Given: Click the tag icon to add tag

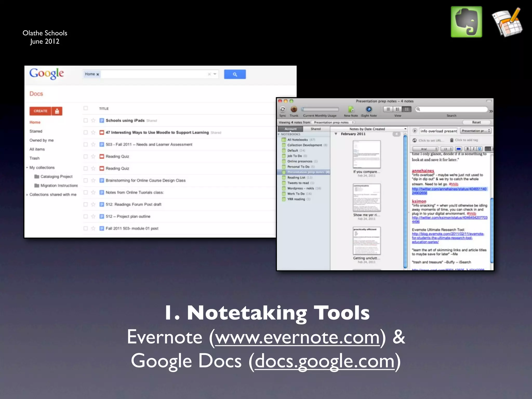Looking at the screenshot, I should tap(452, 140).
